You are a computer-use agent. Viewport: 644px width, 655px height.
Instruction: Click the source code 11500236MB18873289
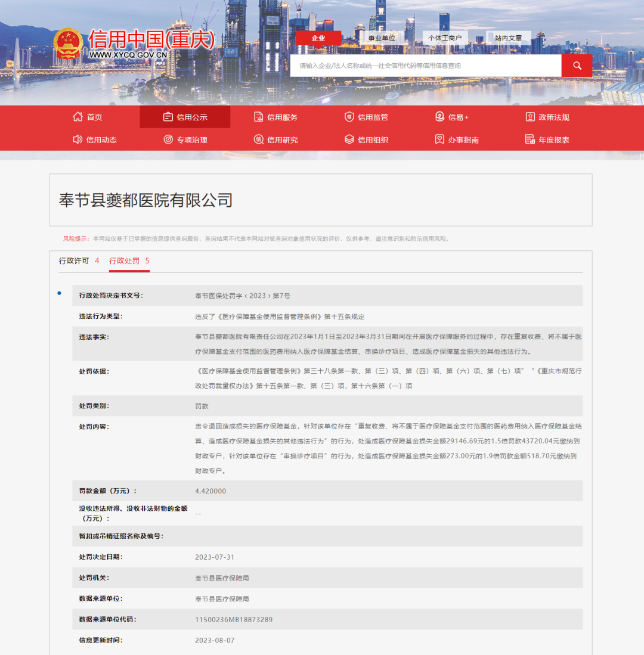pyautogui.click(x=234, y=619)
